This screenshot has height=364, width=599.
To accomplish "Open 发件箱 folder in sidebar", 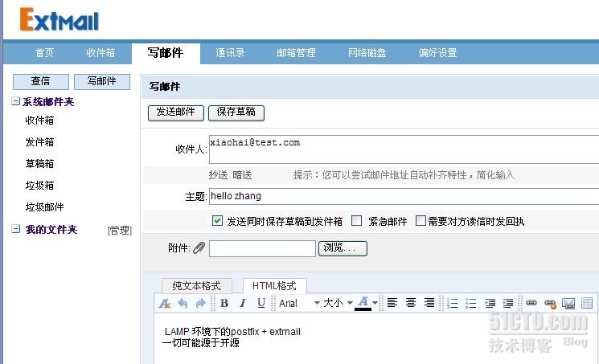I will pos(39,142).
